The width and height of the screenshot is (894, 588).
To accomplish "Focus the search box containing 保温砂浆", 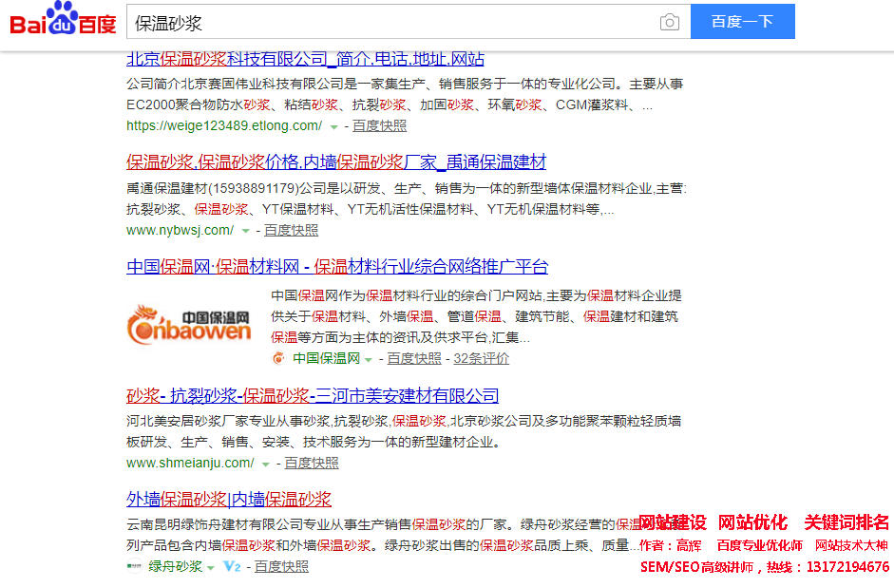I will pyautogui.click(x=390, y=22).
